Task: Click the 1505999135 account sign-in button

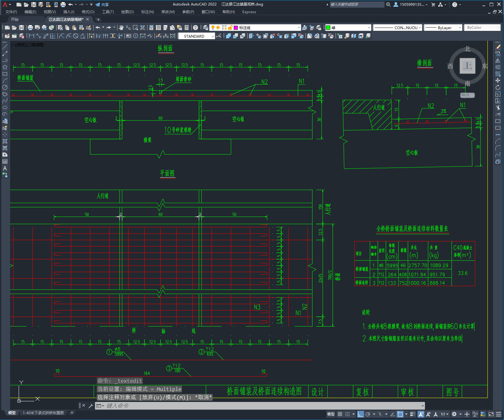Action: [410, 4]
